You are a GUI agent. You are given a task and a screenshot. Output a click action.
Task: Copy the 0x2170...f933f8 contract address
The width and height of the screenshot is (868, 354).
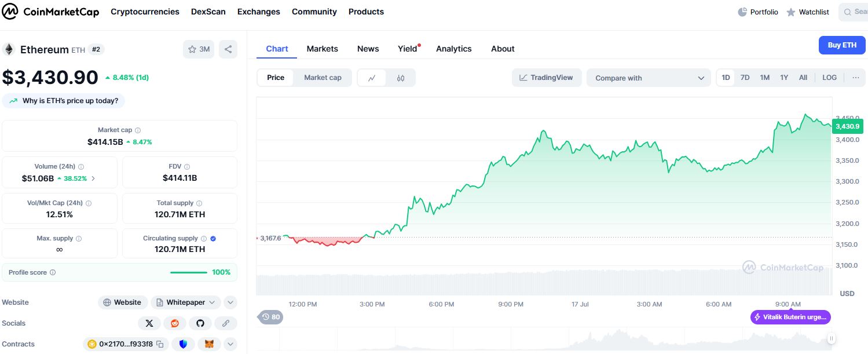tap(160, 344)
